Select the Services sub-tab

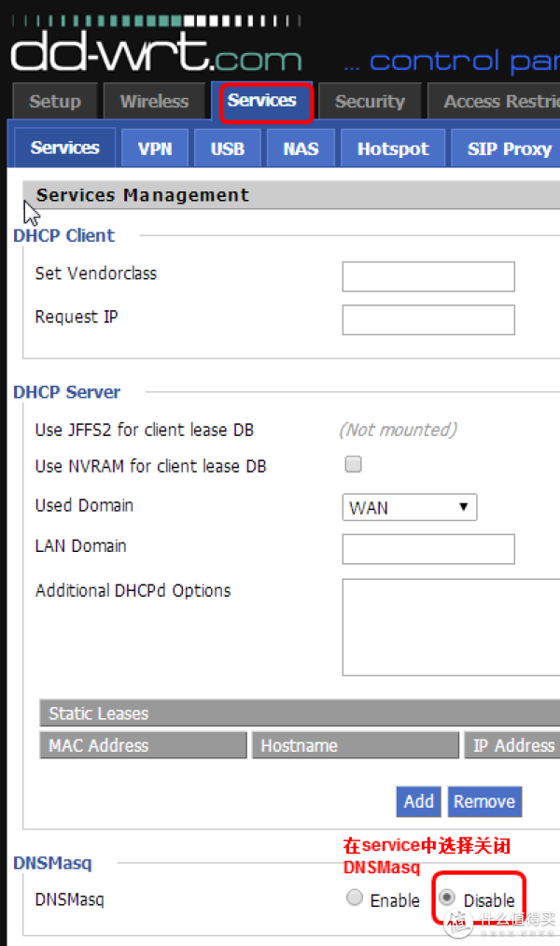pos(64,148)
